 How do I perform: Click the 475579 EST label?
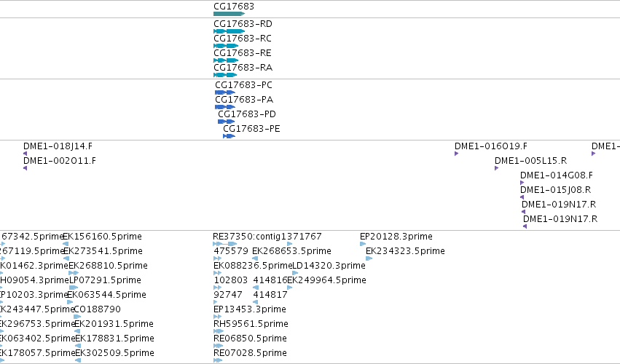click(x=231, y=251)
